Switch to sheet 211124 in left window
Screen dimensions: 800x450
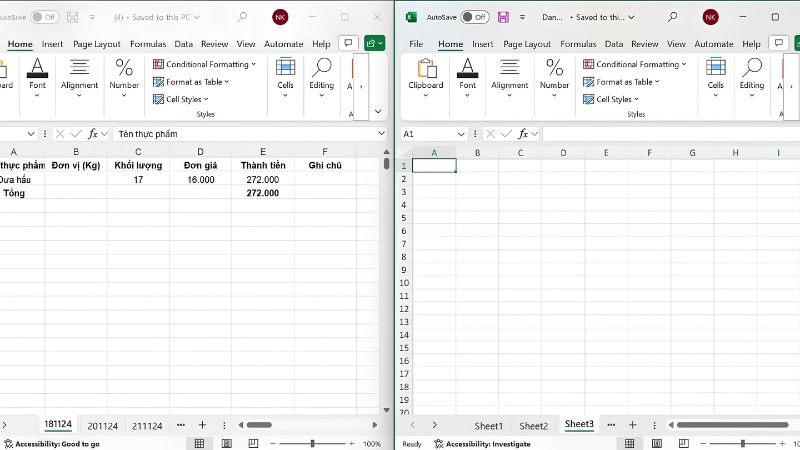147,426
